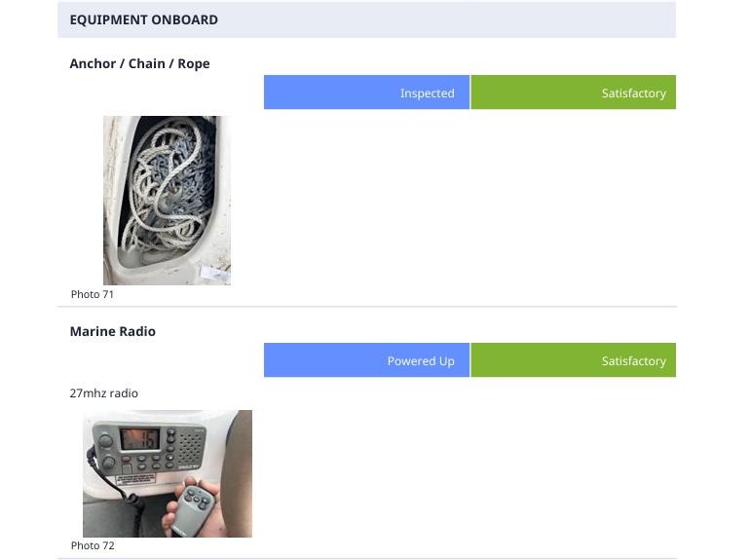Select the Marine Radio heading
This screenshot has width=752, height=560.
(x=112, y=331)
